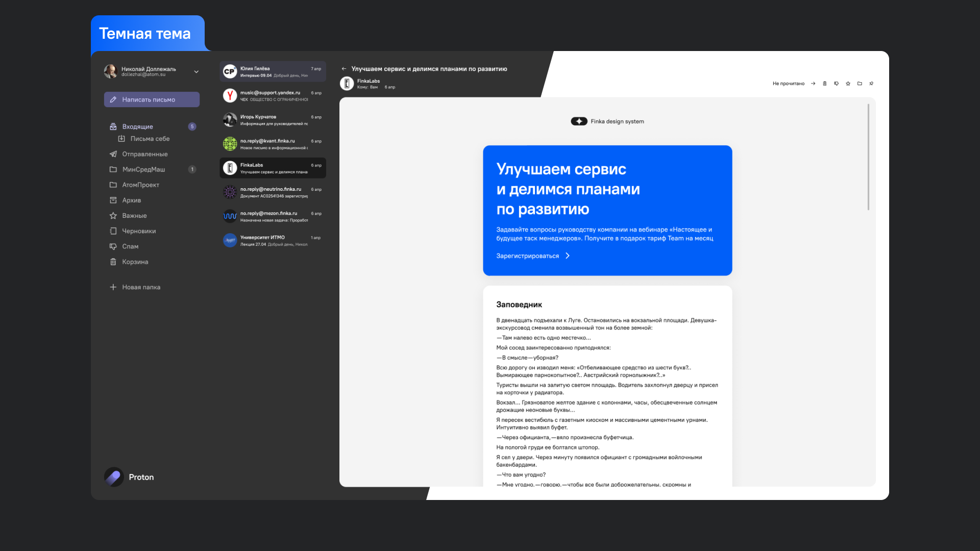Click the Proton logo icon
The image size is (980, 551).
114,477
